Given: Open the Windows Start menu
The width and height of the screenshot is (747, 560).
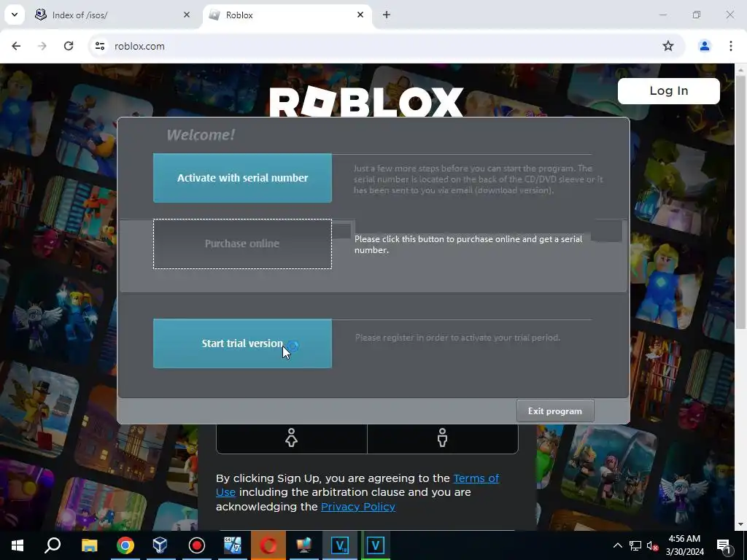Looking at the screenshot, I should click(x=18, y=545).
